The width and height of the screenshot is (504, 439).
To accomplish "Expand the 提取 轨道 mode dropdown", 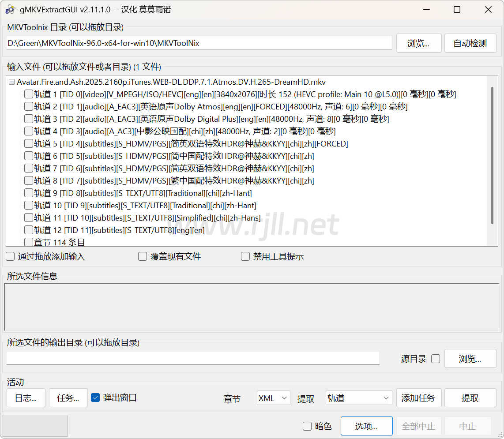I will point(358,398).
